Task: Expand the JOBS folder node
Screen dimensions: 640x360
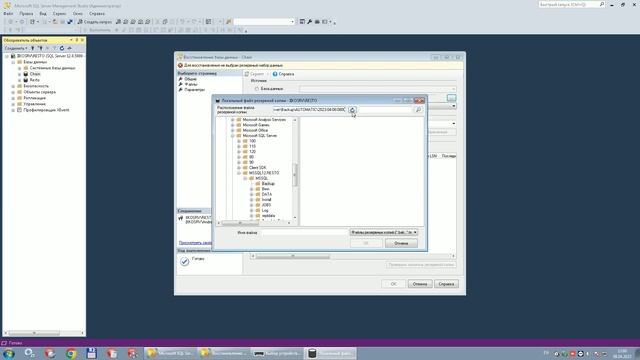Action: (x=252, y=205)
